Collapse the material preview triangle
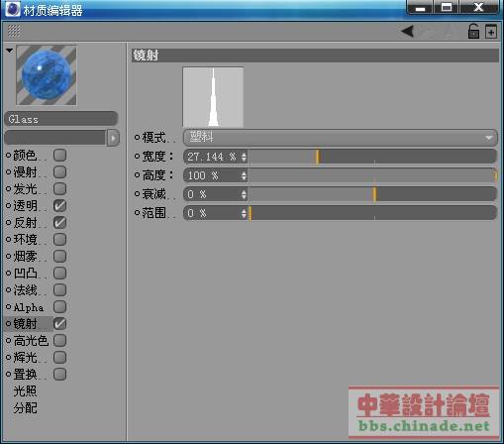This screenshot has height=444, width=504. 9,51
